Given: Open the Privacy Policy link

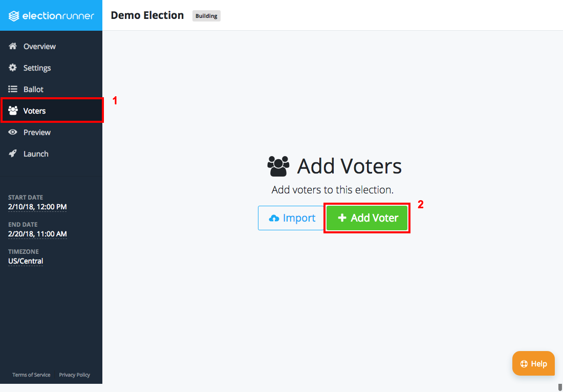Looking at the screenshot, I should (74, 375).
